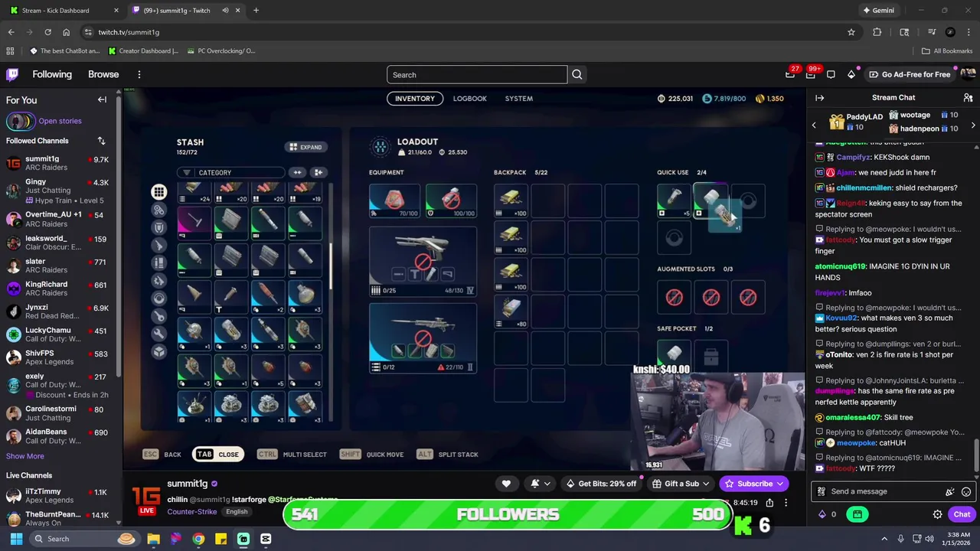Switch to Stream - Kick Dashboard tab
Viewport: 980px width, 551px height.
coord(64,10)
